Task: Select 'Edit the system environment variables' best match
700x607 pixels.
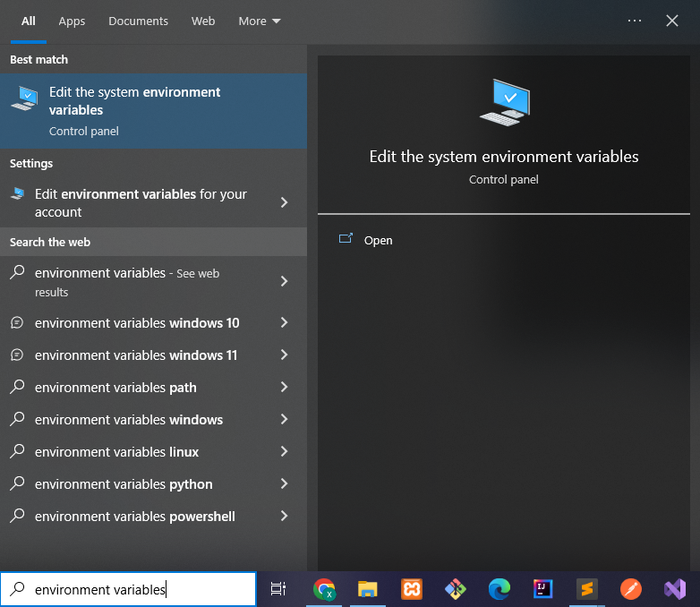Action: coord(154,111)
